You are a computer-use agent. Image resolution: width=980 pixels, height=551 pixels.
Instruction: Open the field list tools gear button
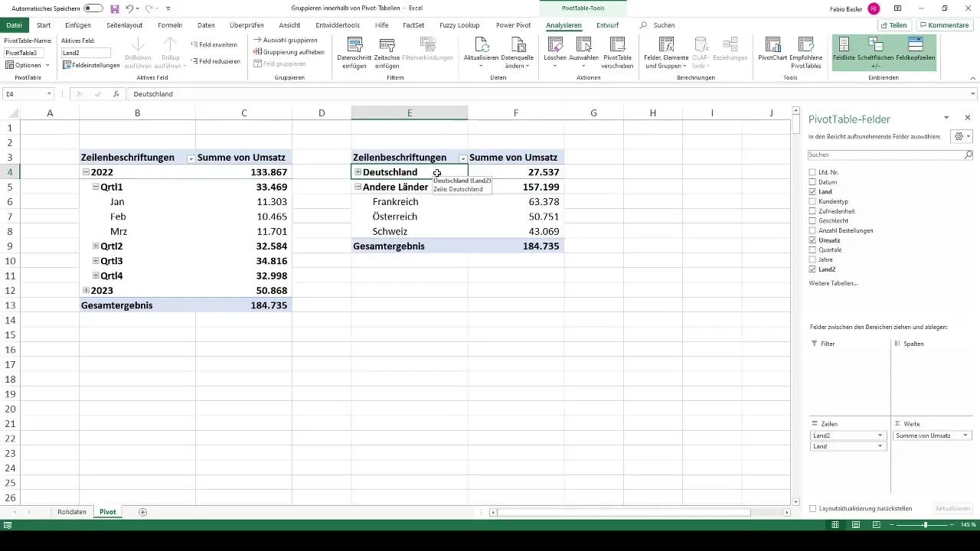pos(961,136)
